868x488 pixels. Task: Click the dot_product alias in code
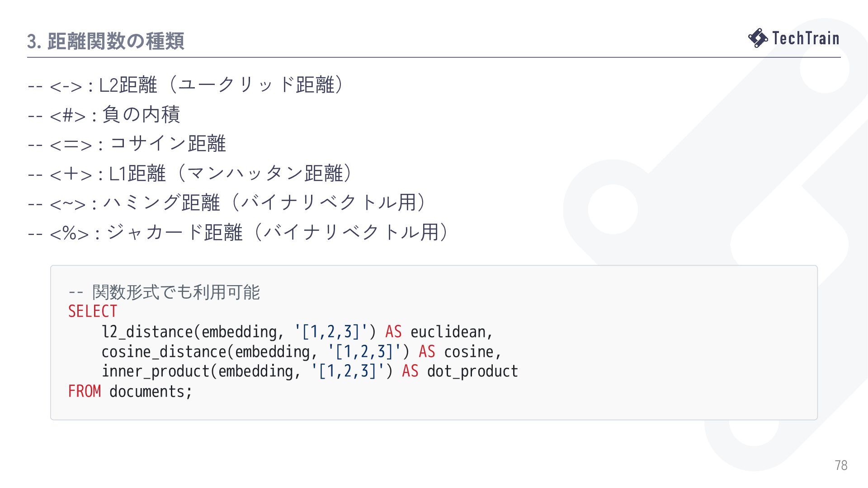click(472, 371)
